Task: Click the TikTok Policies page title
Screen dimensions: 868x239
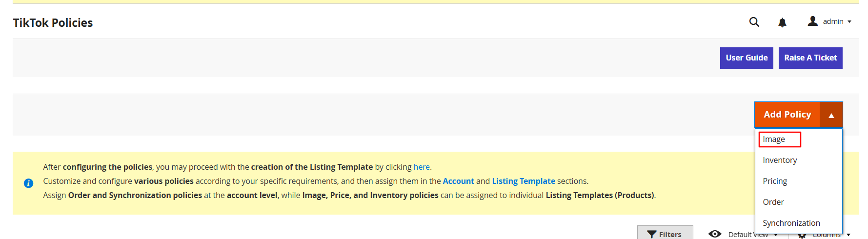Action: 53,23
